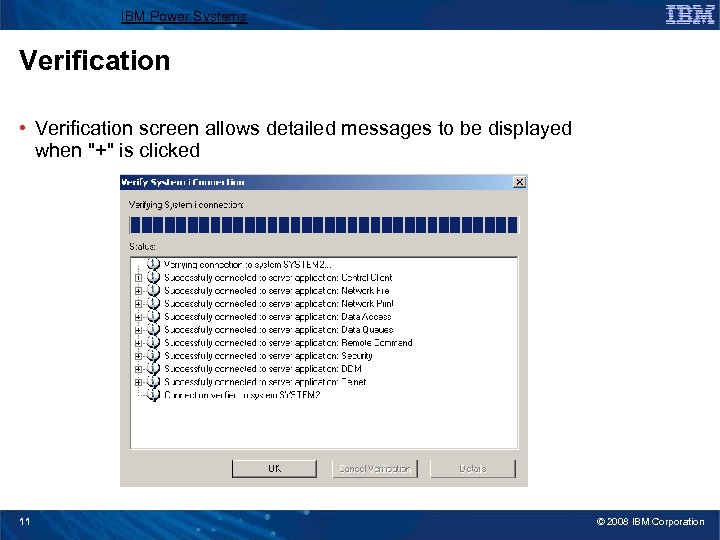Image resolution: width=720 pixels, height=540 pixels.
Task: Select the Data Queues status message text
Action: [x=279, y=330]
